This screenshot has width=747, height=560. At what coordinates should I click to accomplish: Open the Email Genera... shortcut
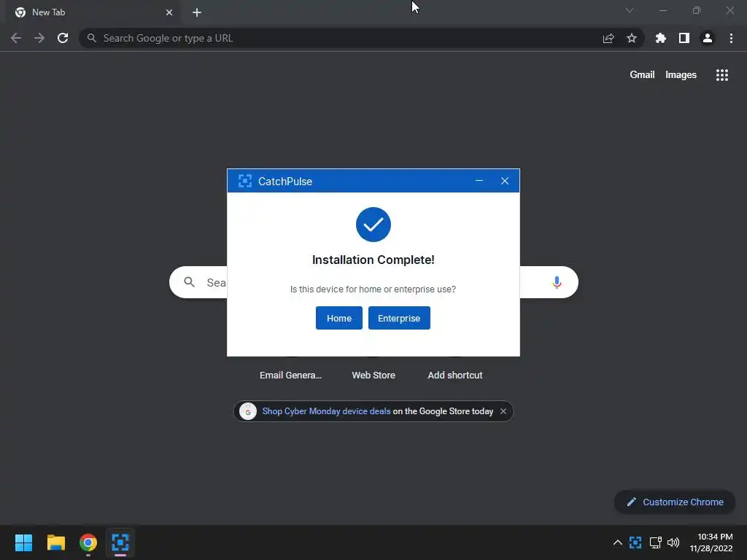(x=290, y=376)
